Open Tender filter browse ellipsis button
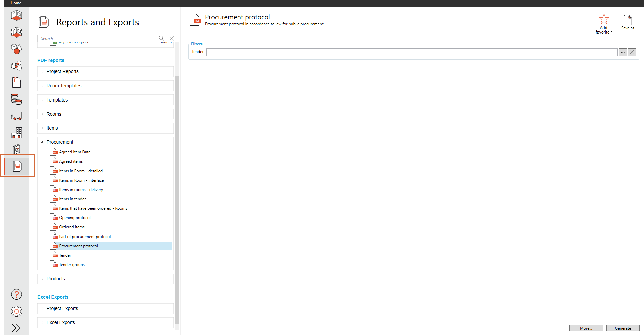This screenshot has height=335, width=644. tap(623, 52)
